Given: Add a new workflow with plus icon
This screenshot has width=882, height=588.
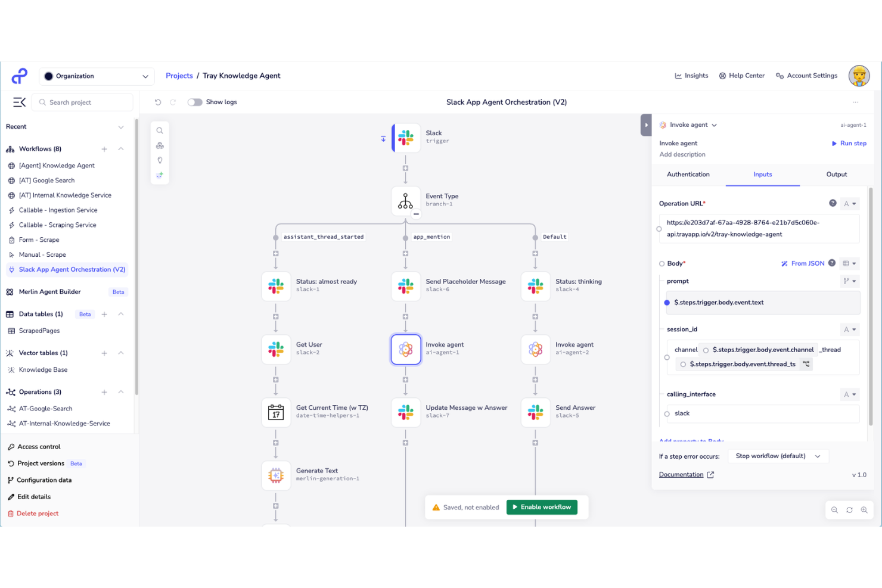Looking at the screenshot, I should click(104, 149).
